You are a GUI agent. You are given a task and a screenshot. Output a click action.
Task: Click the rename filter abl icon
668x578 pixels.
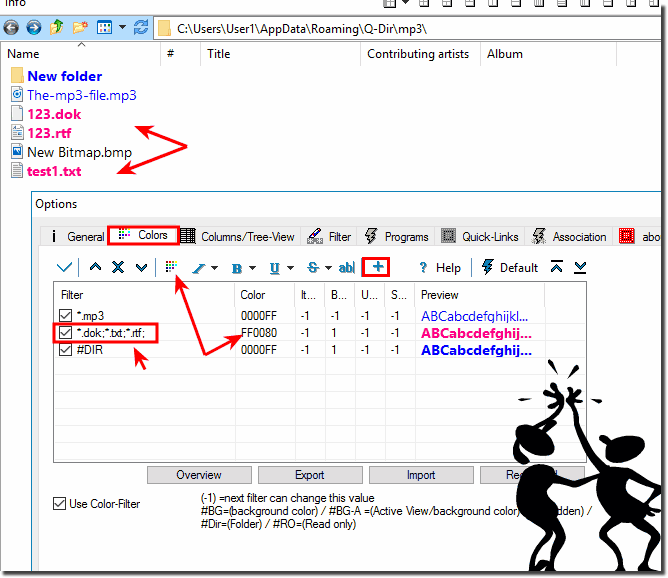click(346, 267)
